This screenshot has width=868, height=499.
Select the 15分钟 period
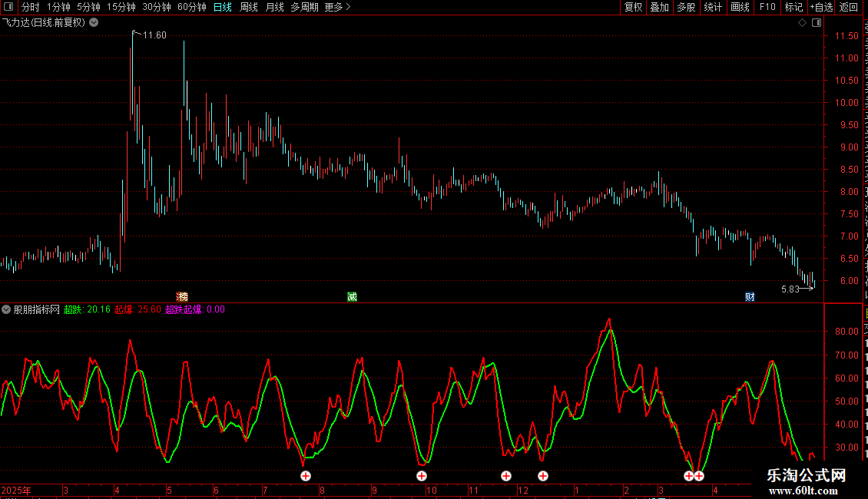pos(121,7)
